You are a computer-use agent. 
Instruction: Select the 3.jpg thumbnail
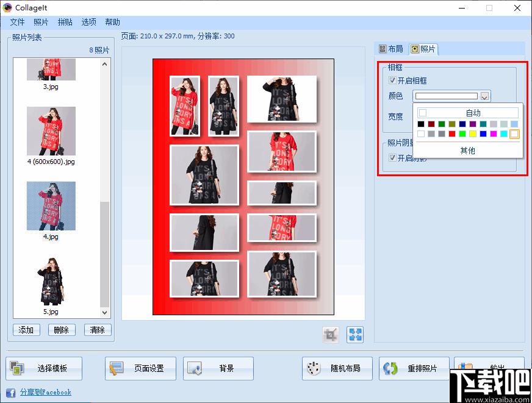coord(51,70)
